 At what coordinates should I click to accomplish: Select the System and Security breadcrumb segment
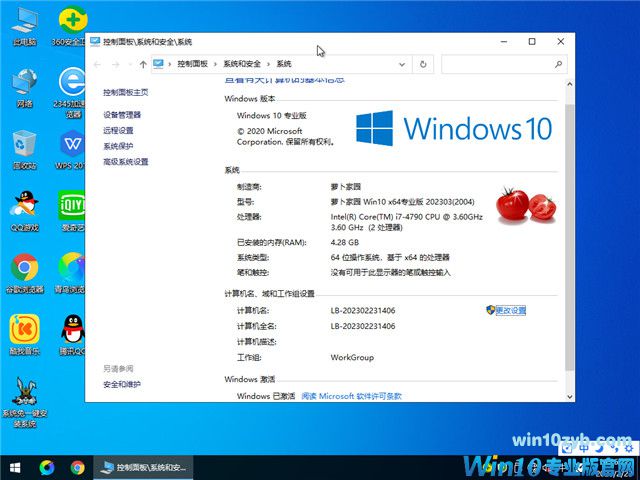tap(242, 64)
